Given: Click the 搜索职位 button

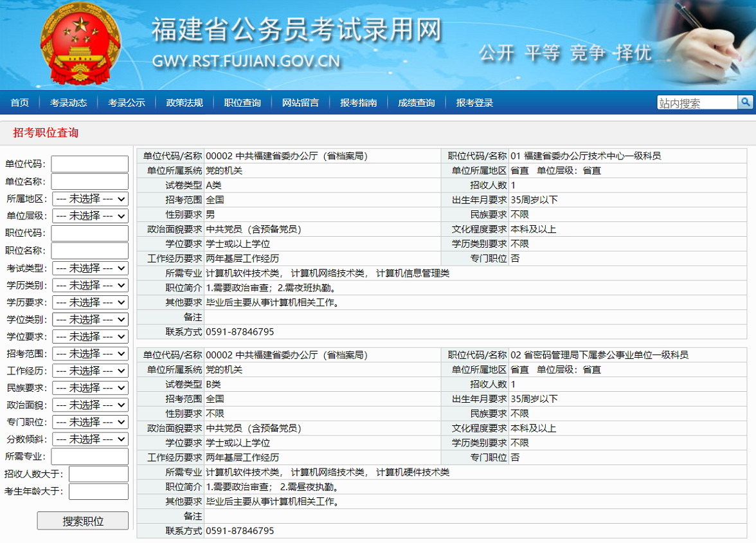Looking at the screenshot, I should [x=83, y=520].
